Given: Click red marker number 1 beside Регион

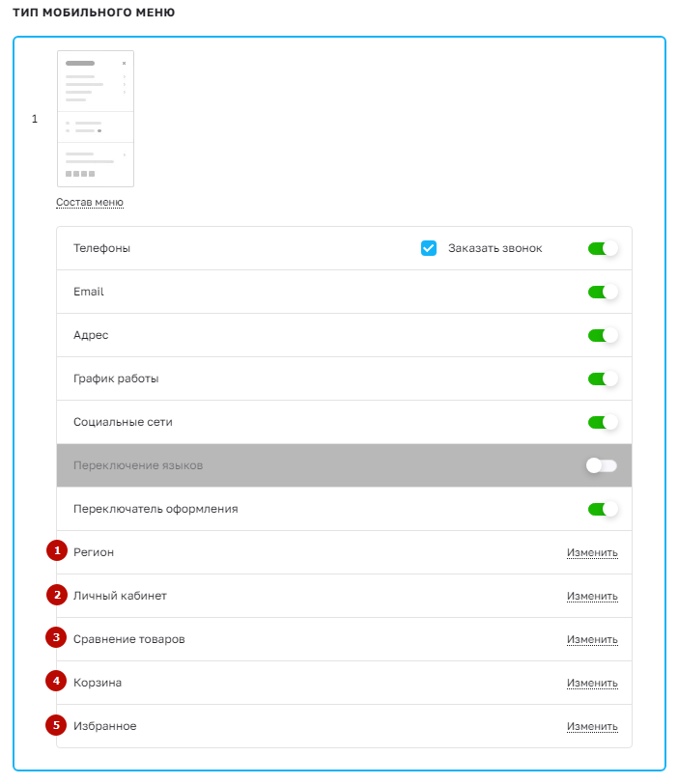Looking at the screenshot, I should 57,550.
